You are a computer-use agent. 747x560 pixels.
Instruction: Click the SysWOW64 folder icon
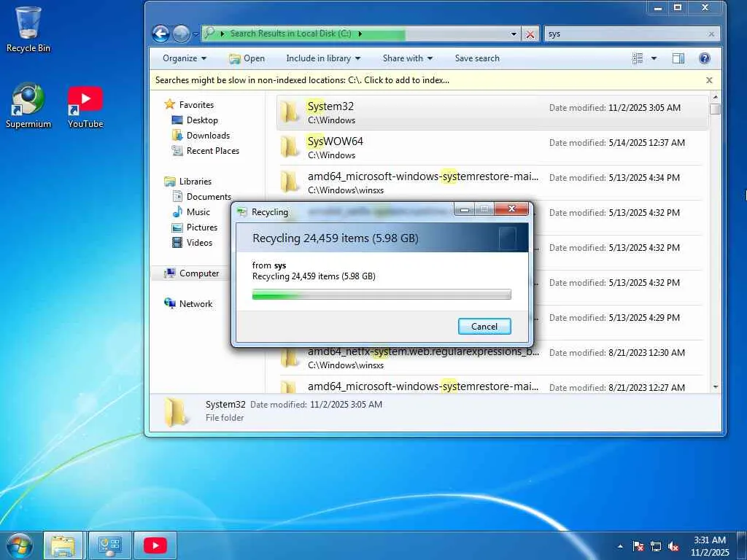pos(289,147)
